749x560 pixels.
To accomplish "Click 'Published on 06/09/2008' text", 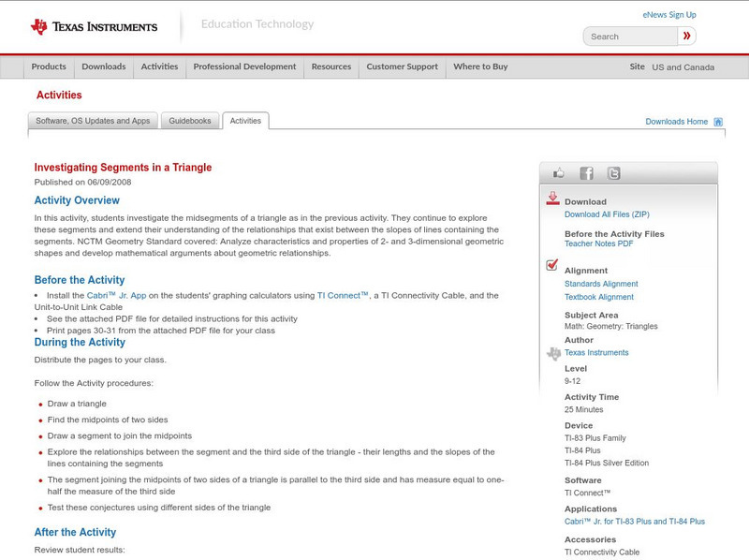I will (x=82, y=182).
